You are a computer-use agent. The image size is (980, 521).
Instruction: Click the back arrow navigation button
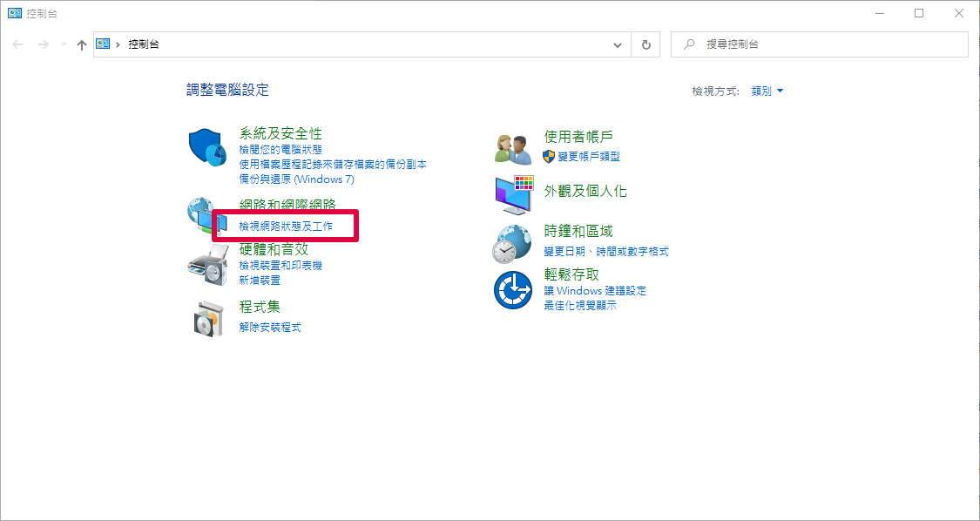[17, 45]
